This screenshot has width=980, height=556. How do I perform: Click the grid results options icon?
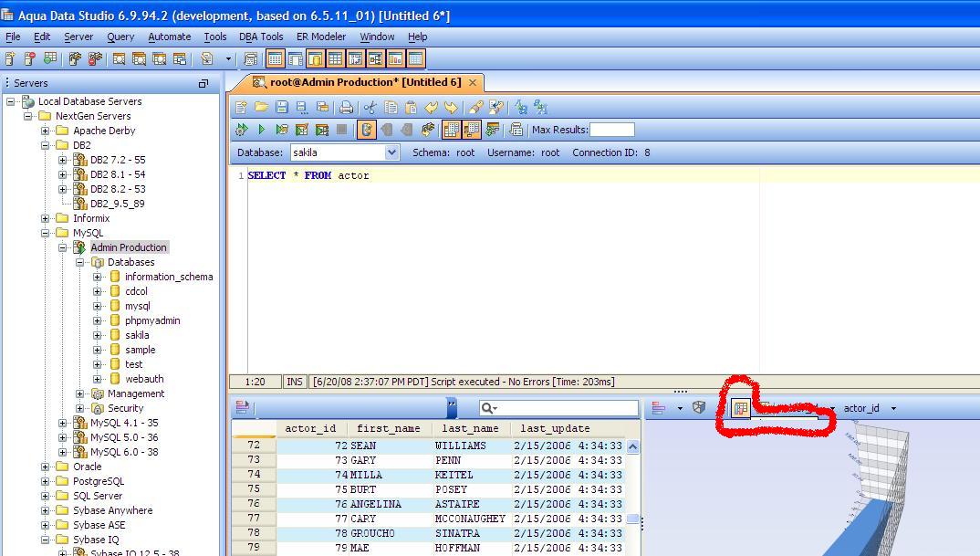(x=243, y=408)
